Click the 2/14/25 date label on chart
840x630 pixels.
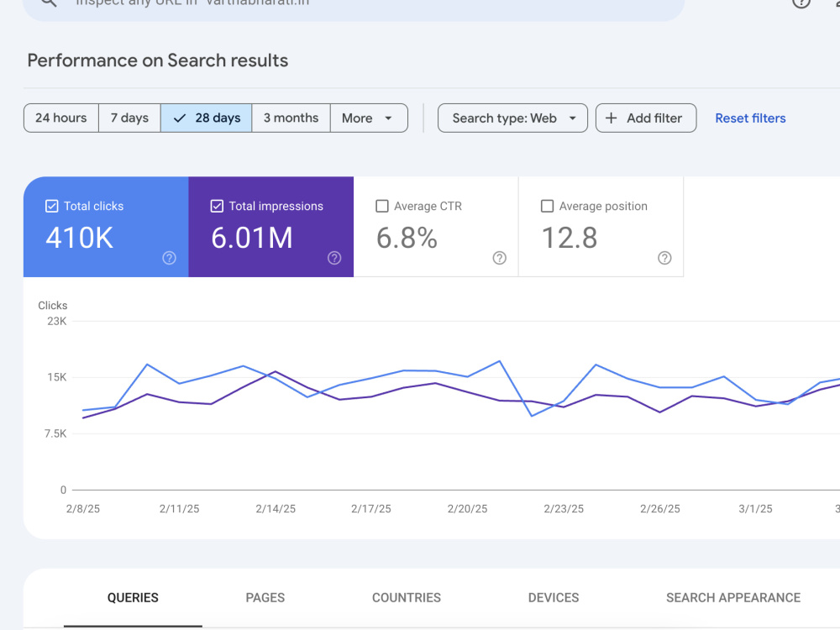click(276, 509)
